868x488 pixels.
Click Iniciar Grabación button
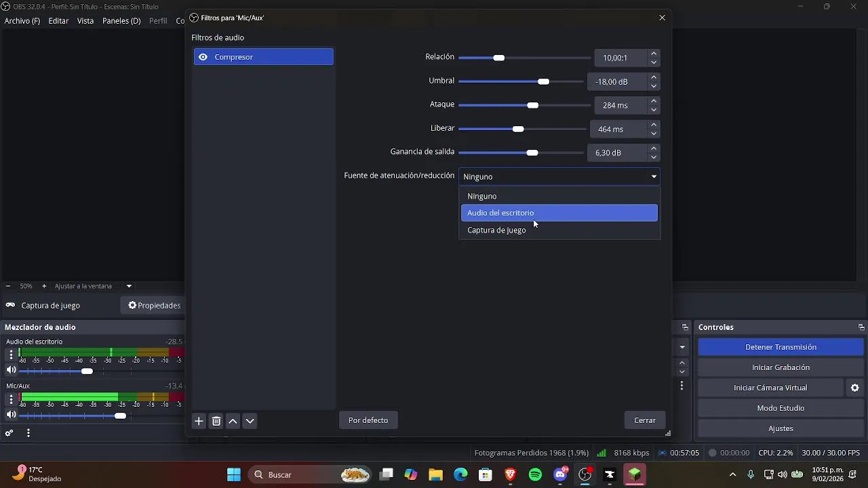coord(781,367)
